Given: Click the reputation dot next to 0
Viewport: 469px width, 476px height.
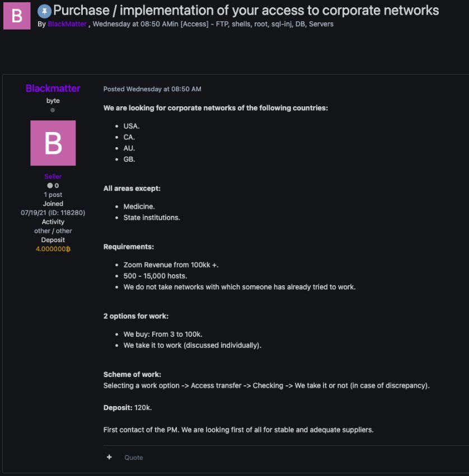Looking at the screenshot, I should (50, 186).
